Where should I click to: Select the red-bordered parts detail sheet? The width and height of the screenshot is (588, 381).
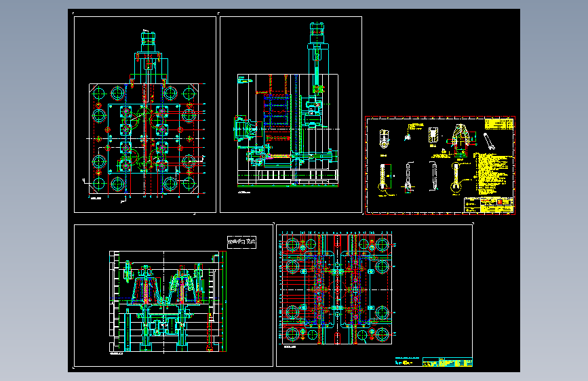(x=440, y=165)
